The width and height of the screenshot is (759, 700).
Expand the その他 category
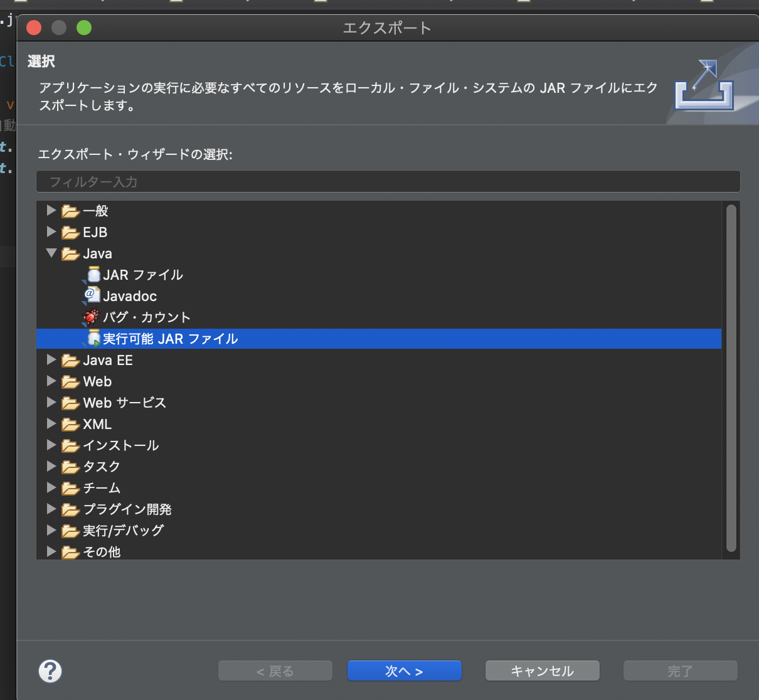(x=51, y=551)
